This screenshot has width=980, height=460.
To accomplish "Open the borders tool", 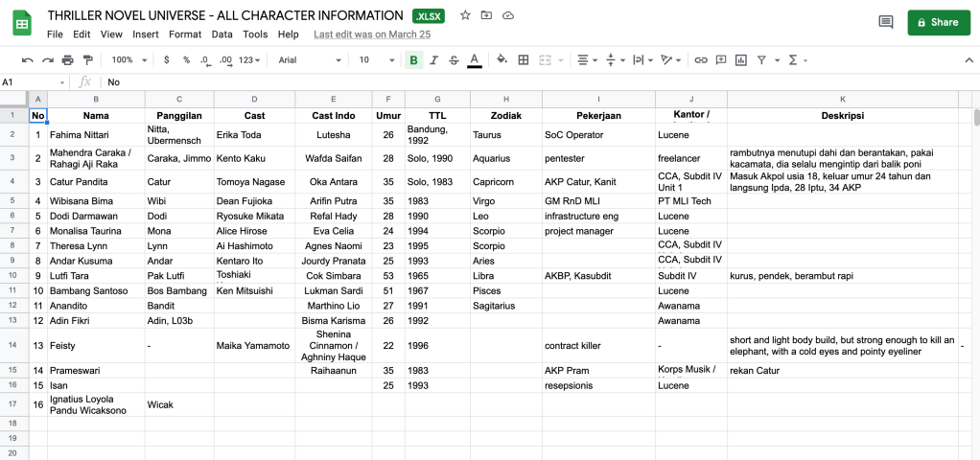I will point(523,59).
